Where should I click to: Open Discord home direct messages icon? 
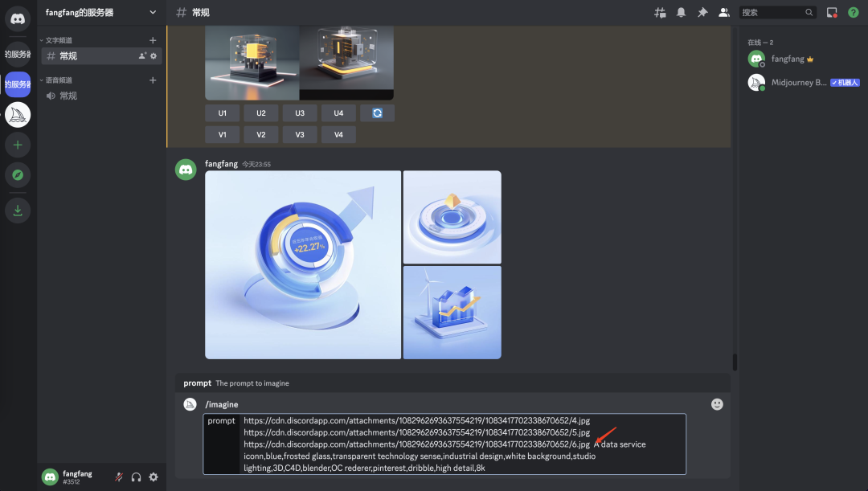click(18, 18)
